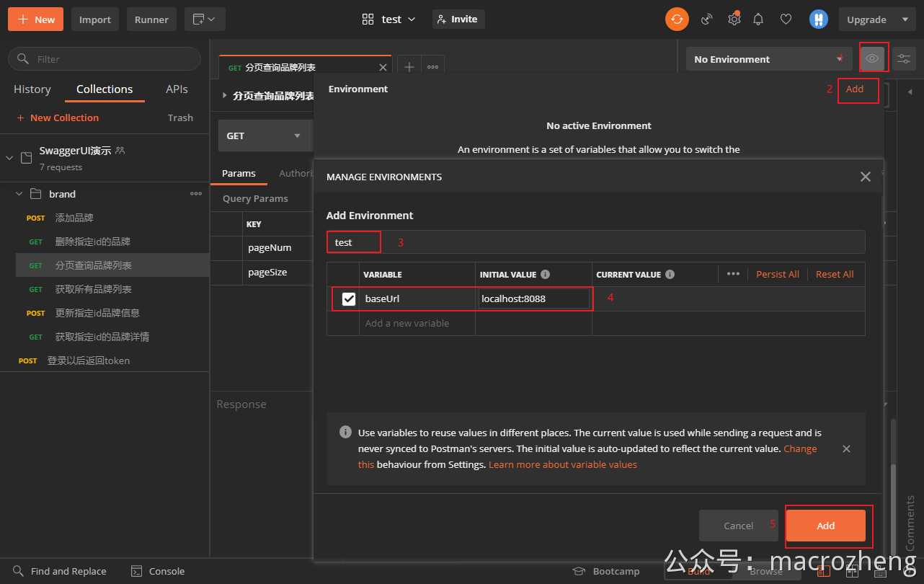
Task: Click the orange Add button in dialog
Action: (826, 526)
